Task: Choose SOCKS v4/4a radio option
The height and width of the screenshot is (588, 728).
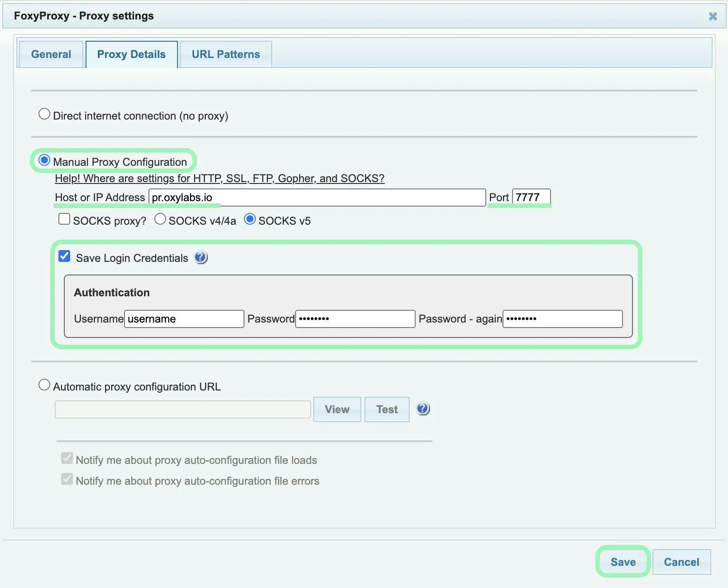Action: point(160,219)
